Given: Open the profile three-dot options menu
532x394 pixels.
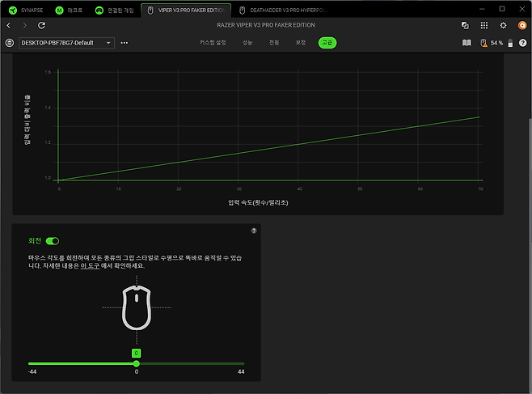Looking at the screenshot, I should pos(124,42).
